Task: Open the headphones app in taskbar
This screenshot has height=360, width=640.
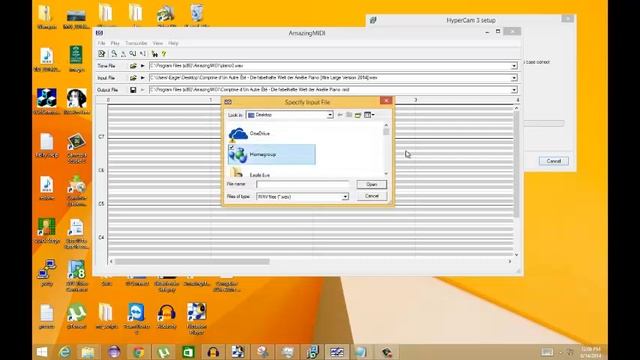Action: 213,352
